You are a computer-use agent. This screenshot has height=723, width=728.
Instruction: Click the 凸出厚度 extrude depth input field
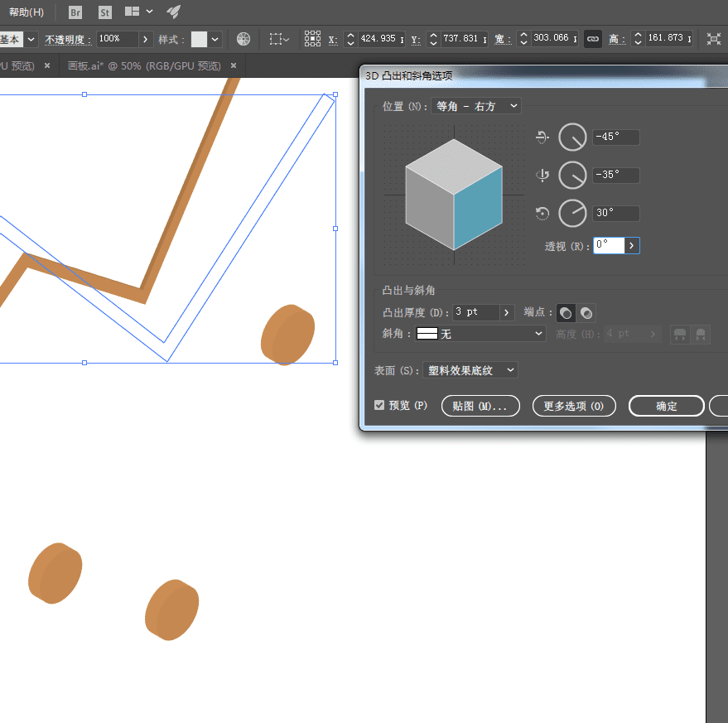pos(476,312)
